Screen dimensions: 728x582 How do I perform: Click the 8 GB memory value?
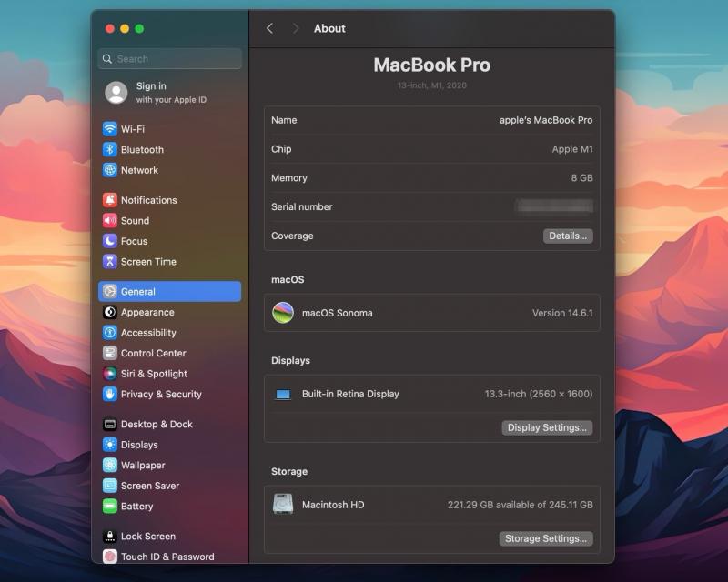click(581, 177)
